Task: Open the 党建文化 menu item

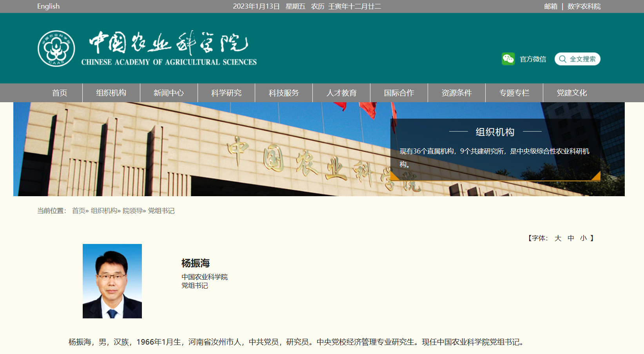Action: [571, 93]
